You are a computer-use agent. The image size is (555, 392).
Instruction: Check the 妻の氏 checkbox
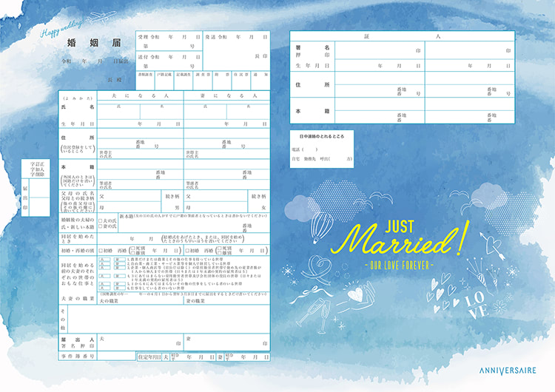point(100,227)
